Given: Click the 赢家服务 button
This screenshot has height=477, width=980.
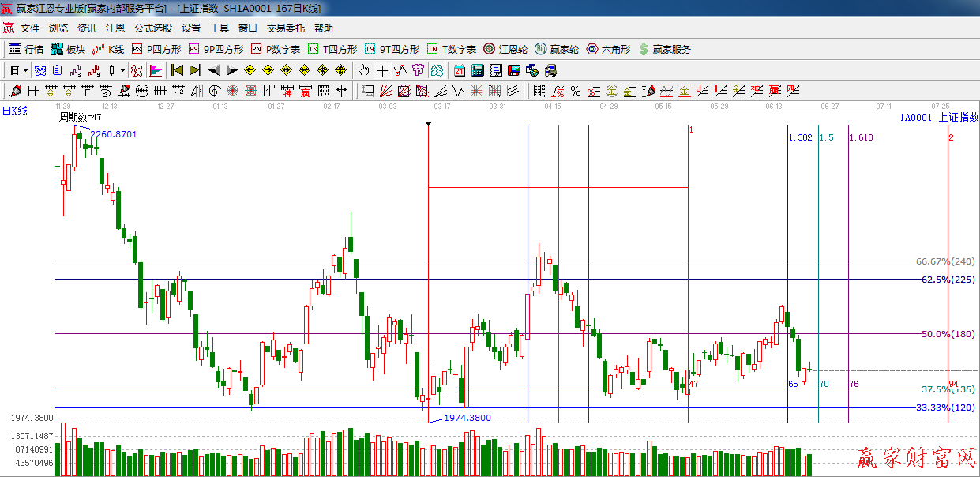Looking at the screenshot, I should pyautogui.click(x=664, y=49).
